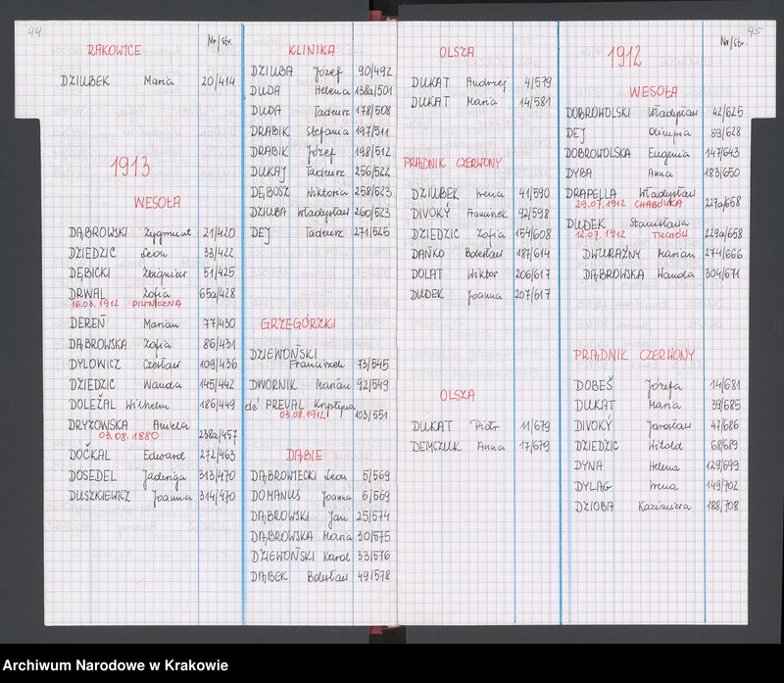784x683 pixels.
Task: Select the DZIUBA Józef 90/492 row
Action: coord(321,72)
